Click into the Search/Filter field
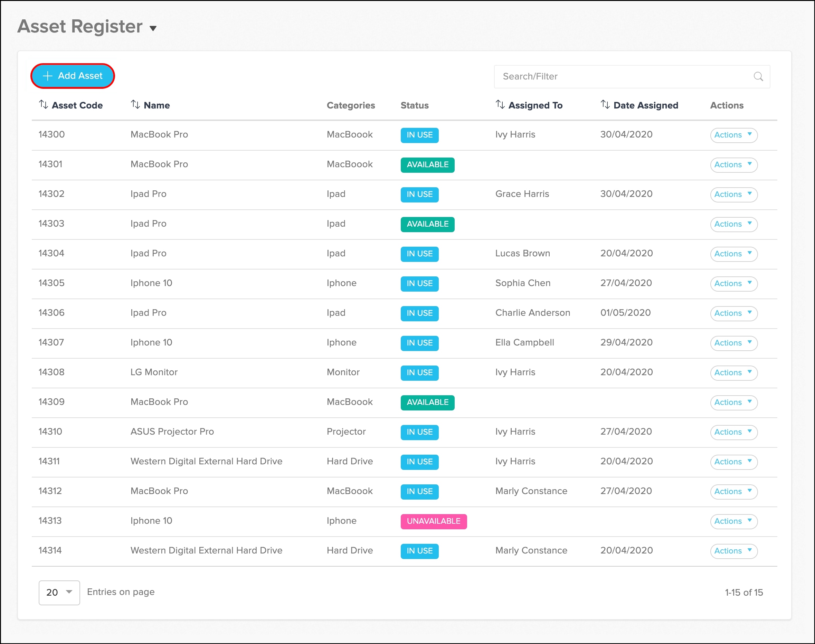This screenshot has width=815, height=644. click(x=622, y=77)
